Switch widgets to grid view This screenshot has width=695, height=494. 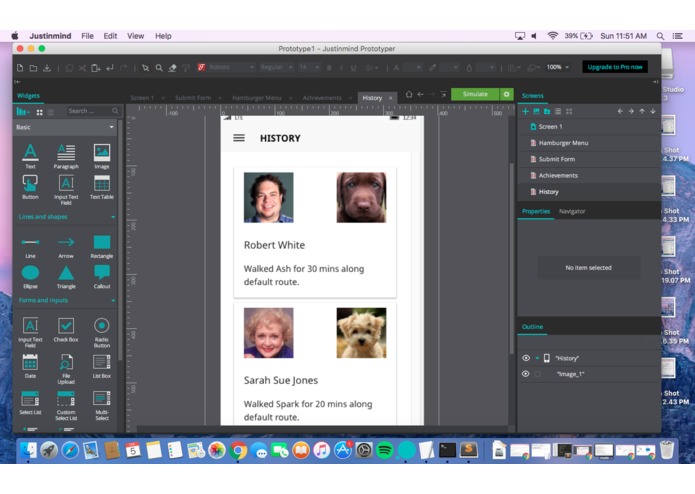coord(39,113)
